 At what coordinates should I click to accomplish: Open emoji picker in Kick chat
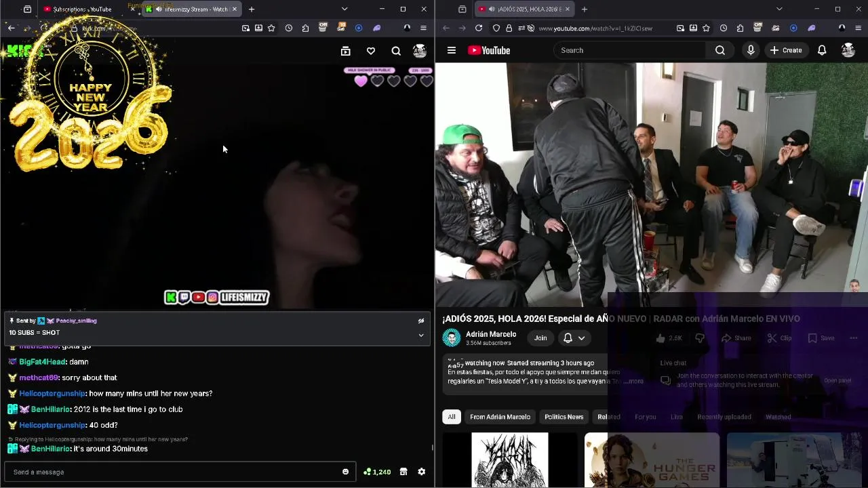click(345, 472)
